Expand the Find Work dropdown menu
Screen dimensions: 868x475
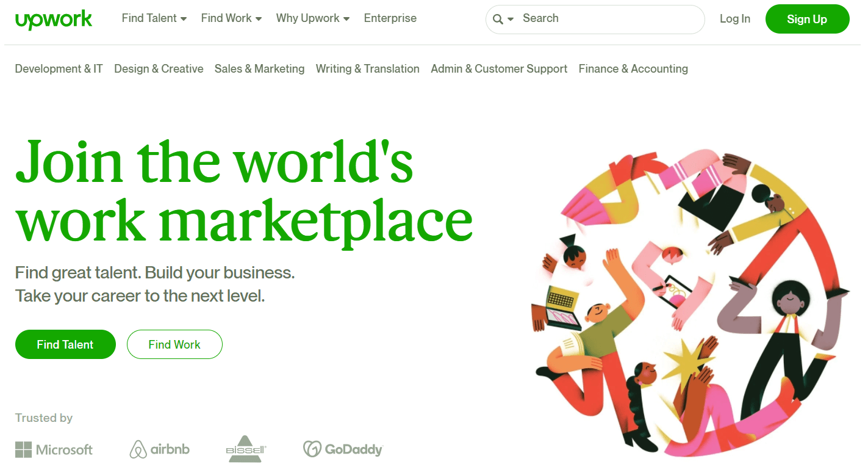(x=231, y=18)
